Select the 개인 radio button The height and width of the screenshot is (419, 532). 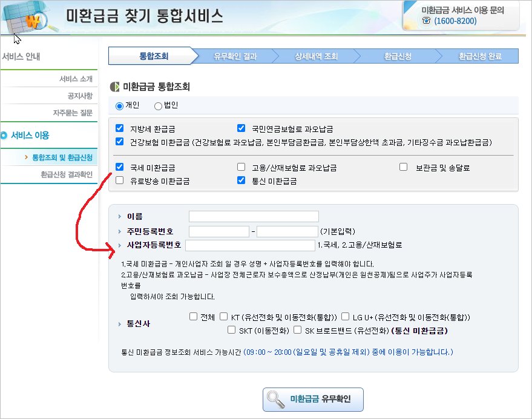119,106
